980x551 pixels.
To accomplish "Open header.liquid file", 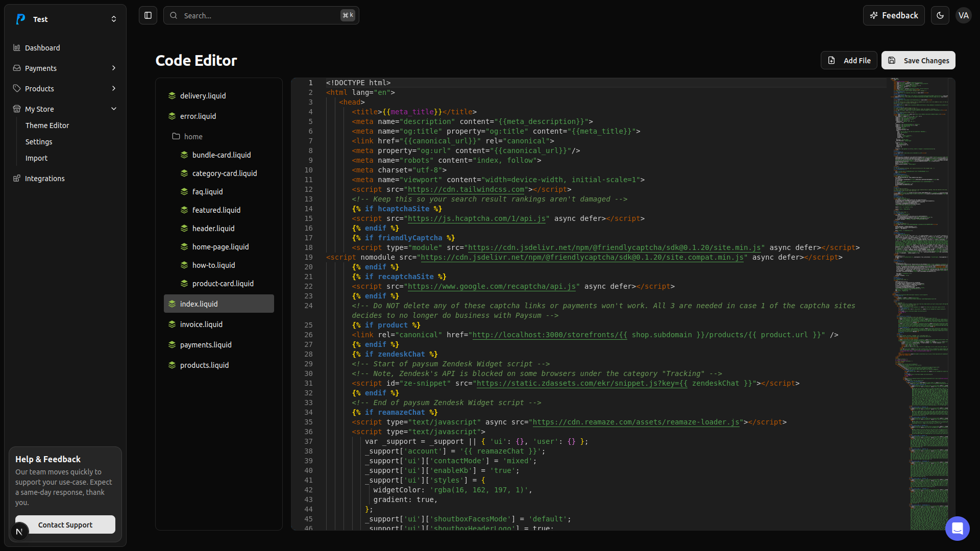I will (225, 228).
